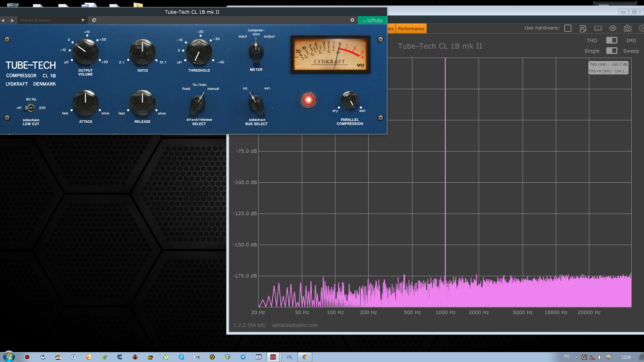
Task: Go to previous preset arrow
Action: [3, 20]
